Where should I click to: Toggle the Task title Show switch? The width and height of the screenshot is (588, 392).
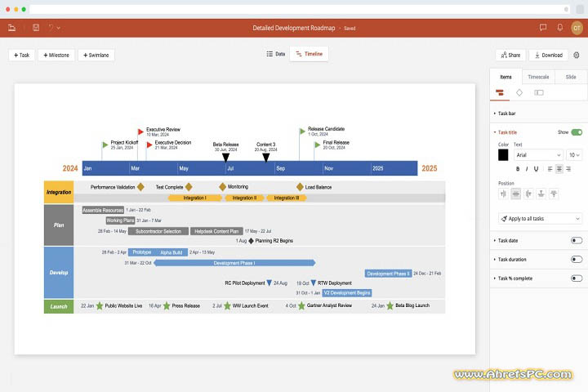(577, 132)
